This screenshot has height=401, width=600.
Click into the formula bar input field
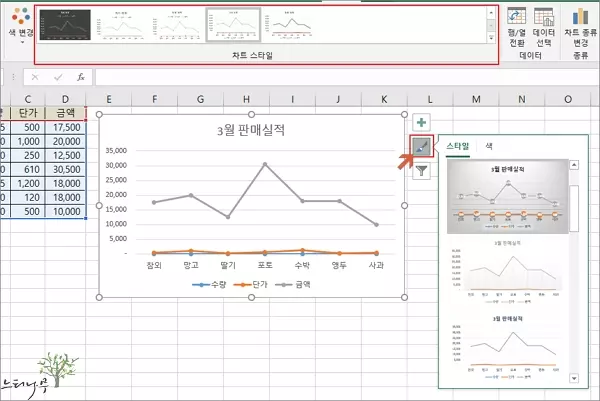coord(346,77)
